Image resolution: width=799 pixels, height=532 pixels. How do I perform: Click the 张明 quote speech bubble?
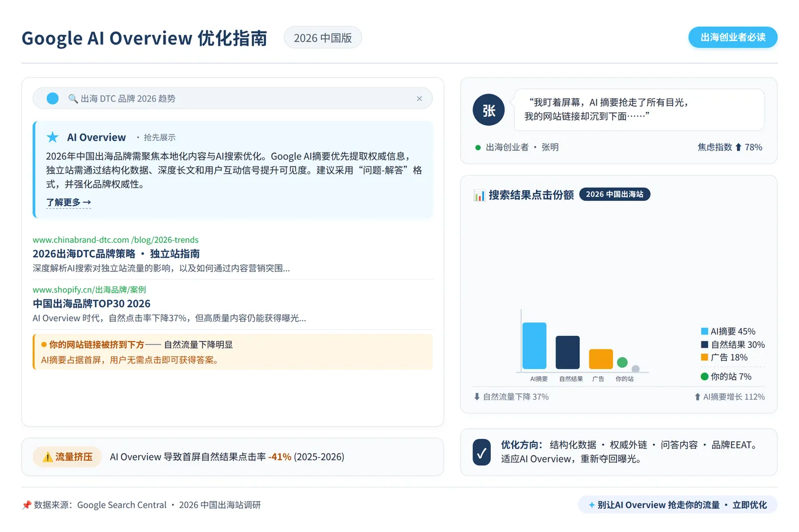point(640,109)
